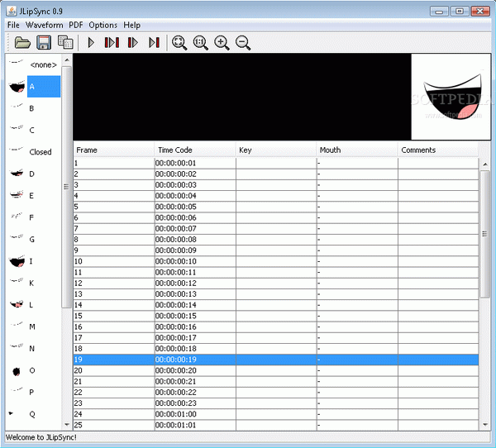Select frame row 1
Image resolution: width=496 pixels, height=448 pixels.
point(276,164)
